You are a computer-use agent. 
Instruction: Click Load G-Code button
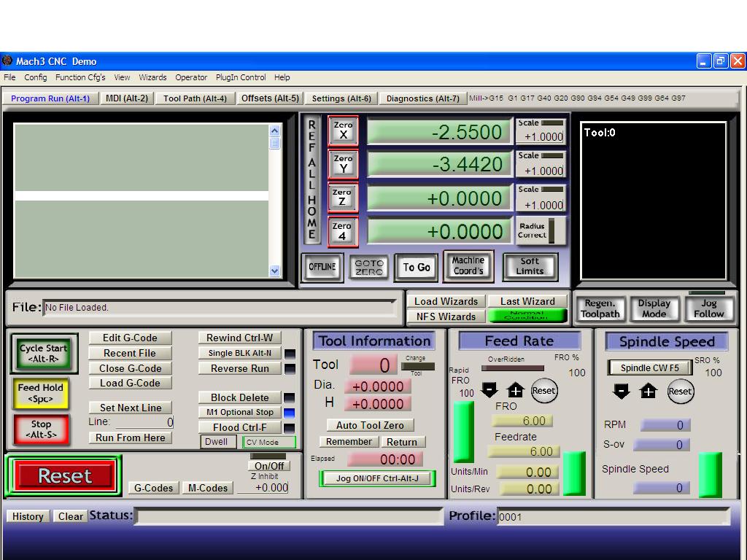[x=130, y=384]
